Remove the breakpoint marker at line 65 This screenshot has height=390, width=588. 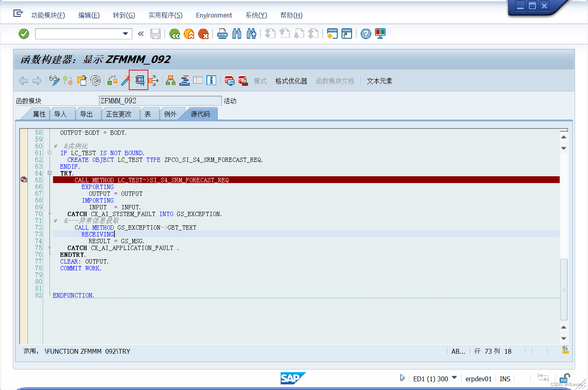(24, 180)
